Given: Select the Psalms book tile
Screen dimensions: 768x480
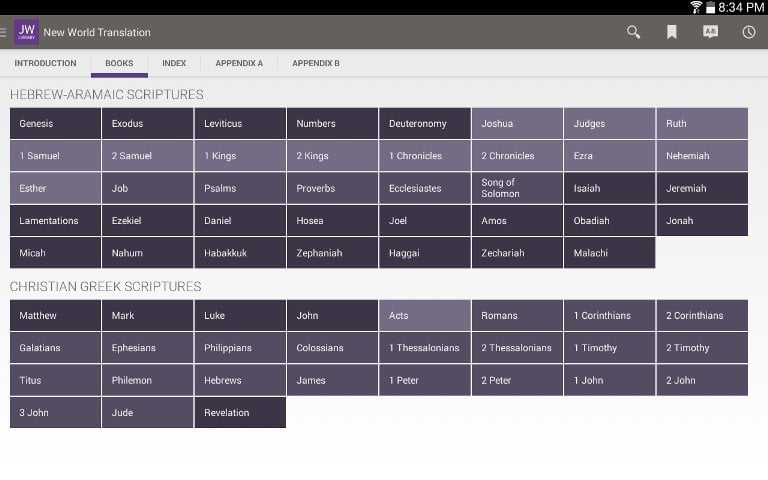Looking at the screenshot, I should 240,188.
